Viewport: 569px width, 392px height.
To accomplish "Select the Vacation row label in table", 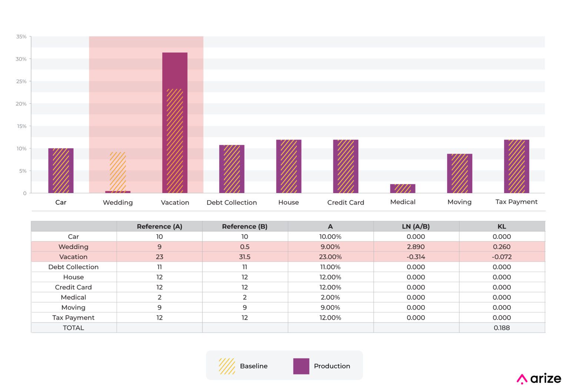I will pyautogui.click(x=73, y=257).
